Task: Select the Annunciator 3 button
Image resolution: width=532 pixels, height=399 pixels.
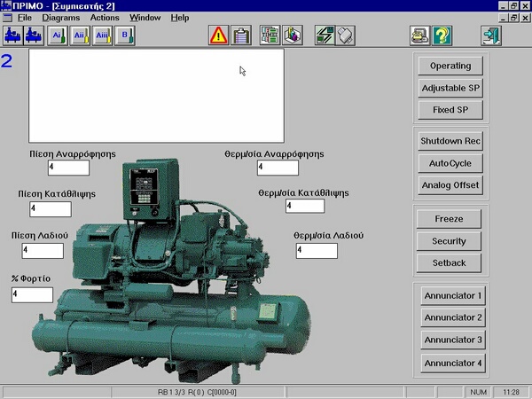Action: click(x=453, y=340)
